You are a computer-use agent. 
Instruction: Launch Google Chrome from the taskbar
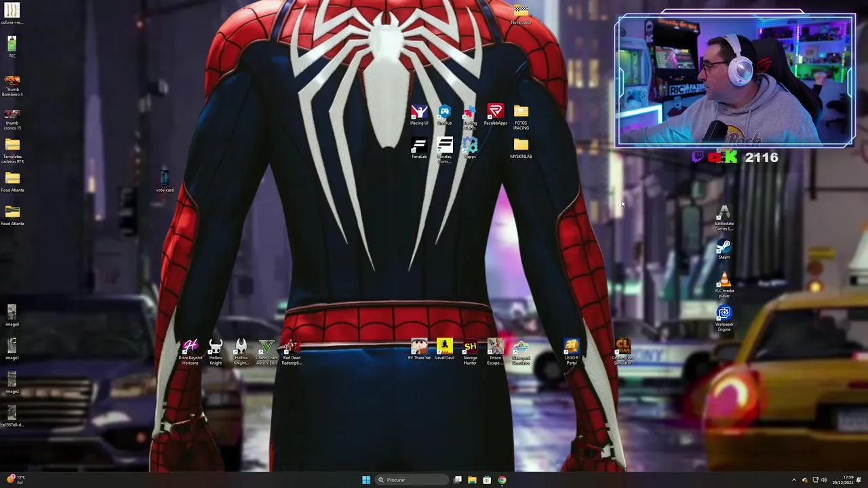tap(502, 480)
